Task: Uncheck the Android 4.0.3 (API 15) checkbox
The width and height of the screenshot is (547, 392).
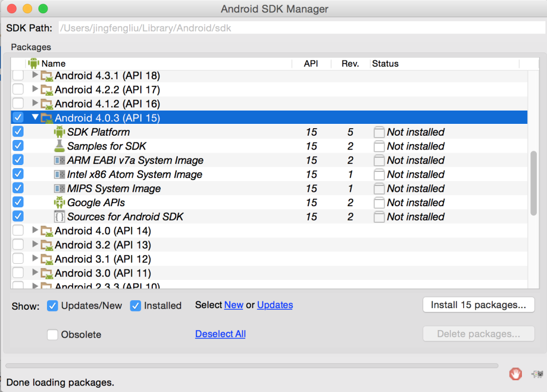Action: (x=18, y=117)
